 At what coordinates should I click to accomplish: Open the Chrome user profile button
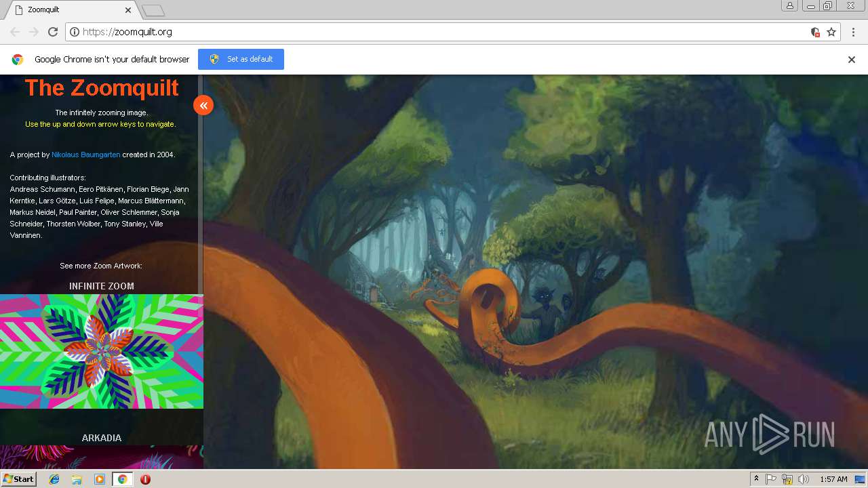click(x=790, y=6)
